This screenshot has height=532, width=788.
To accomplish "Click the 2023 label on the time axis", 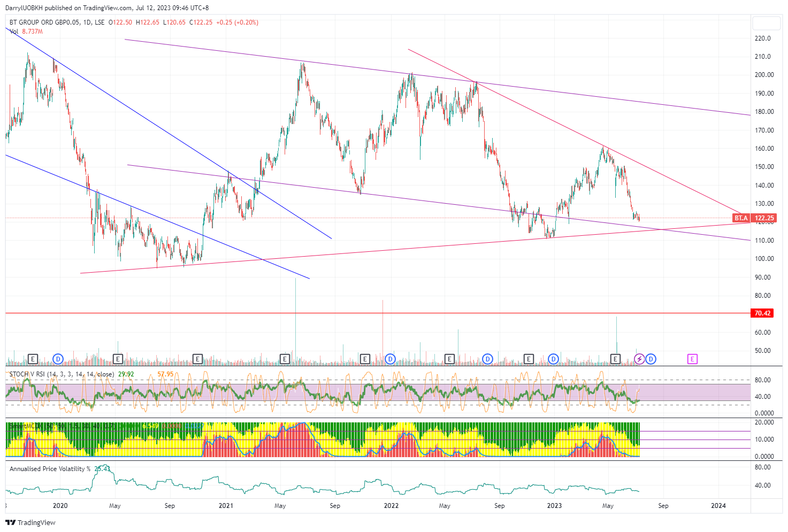I will click(554, 506).
